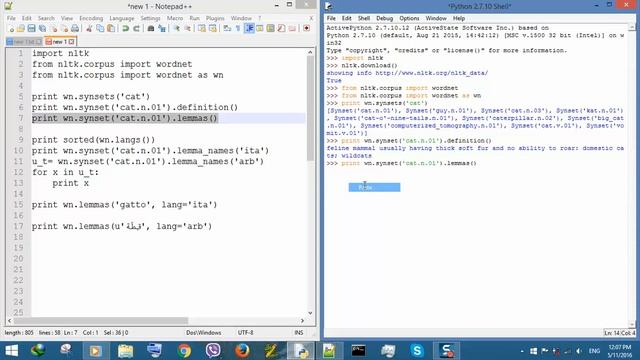The height and width of the screenshot is (360, 640).
Task: Open the Windows Start button
Action: (11, 351)
